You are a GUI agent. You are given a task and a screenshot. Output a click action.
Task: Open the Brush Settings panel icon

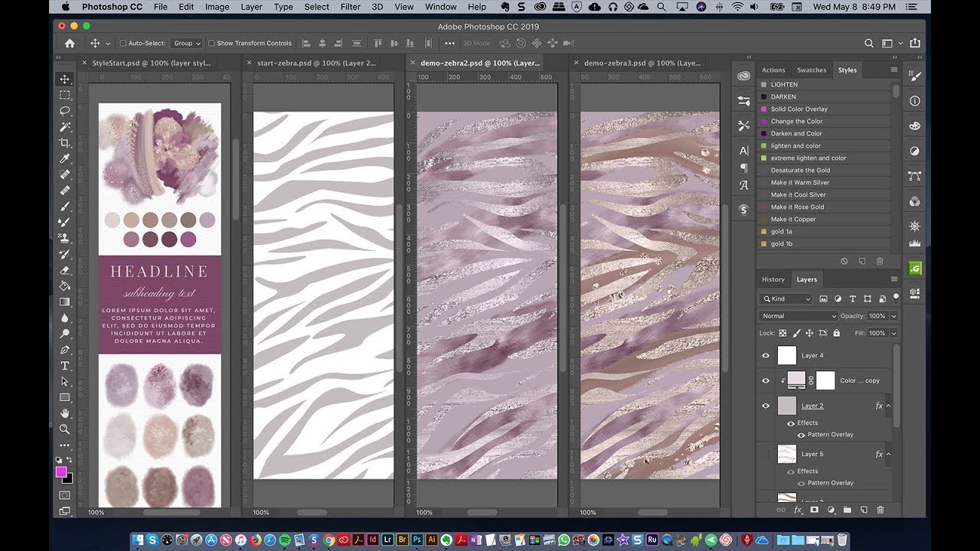[x=914, y=76]
